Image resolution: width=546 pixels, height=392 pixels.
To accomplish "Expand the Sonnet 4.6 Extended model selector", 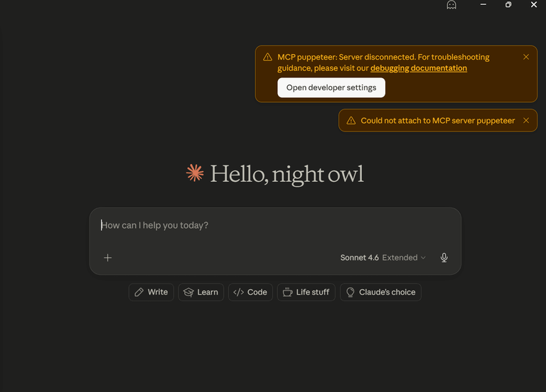I will (x=382, y=258).
